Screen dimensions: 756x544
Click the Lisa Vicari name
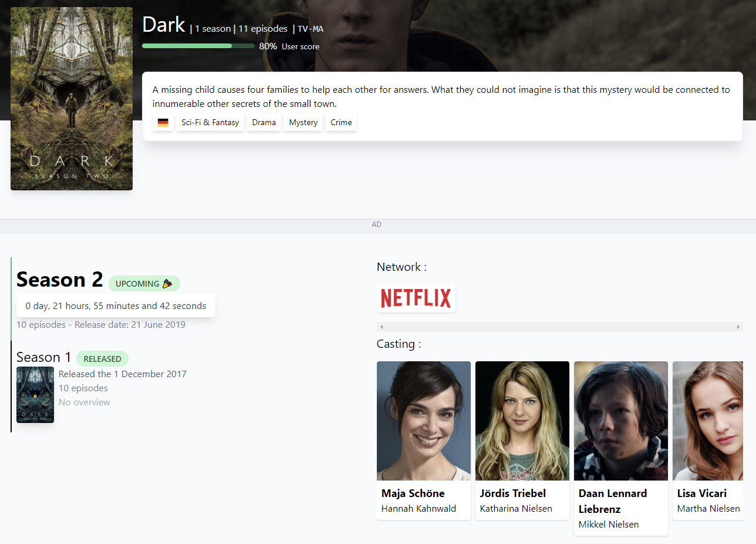pos(702,493)
